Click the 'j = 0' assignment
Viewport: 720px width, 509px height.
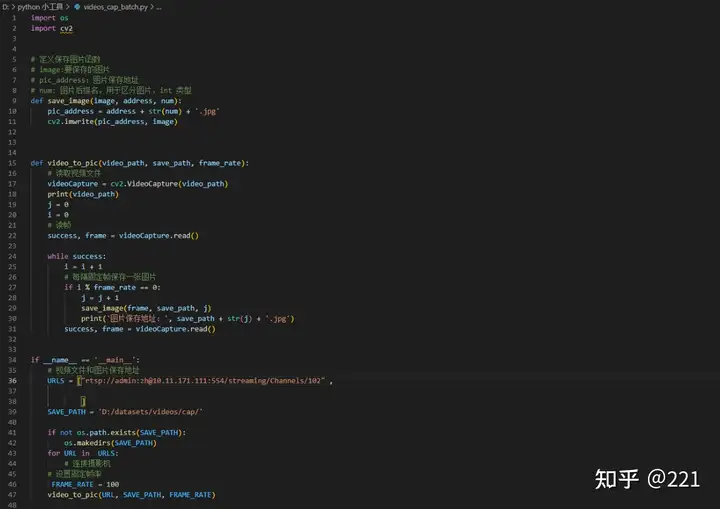(x=58, y=204)
